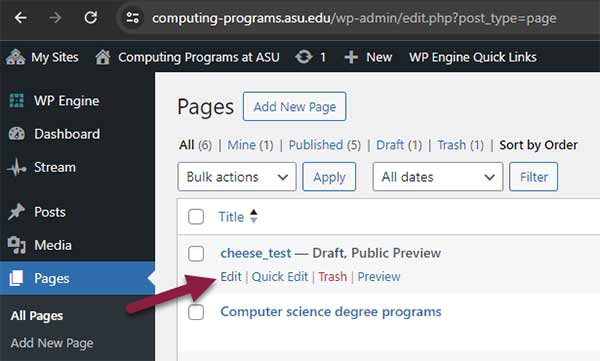Open Add New Page submenu item
600x361 pixels.
tap(52, 343)
